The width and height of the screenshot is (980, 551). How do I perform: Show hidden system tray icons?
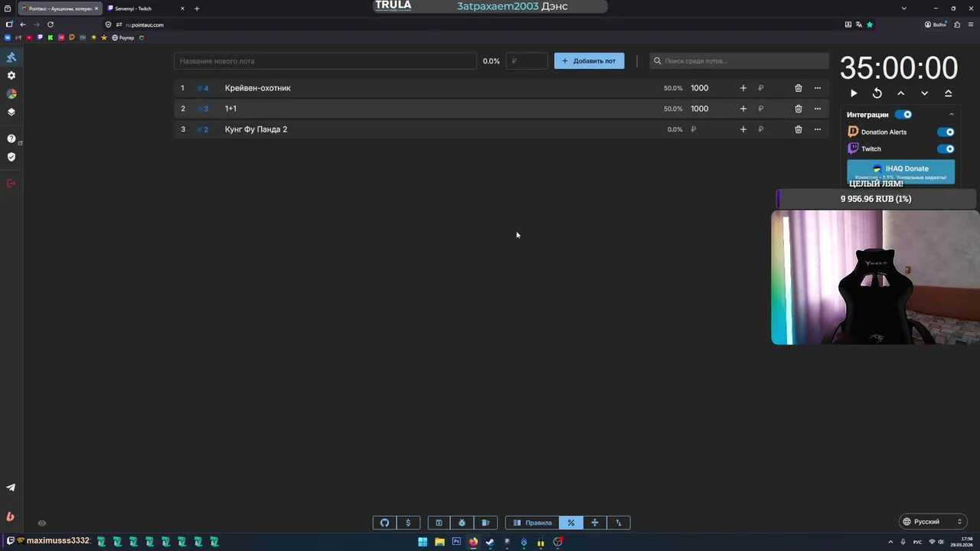(890, 542)
